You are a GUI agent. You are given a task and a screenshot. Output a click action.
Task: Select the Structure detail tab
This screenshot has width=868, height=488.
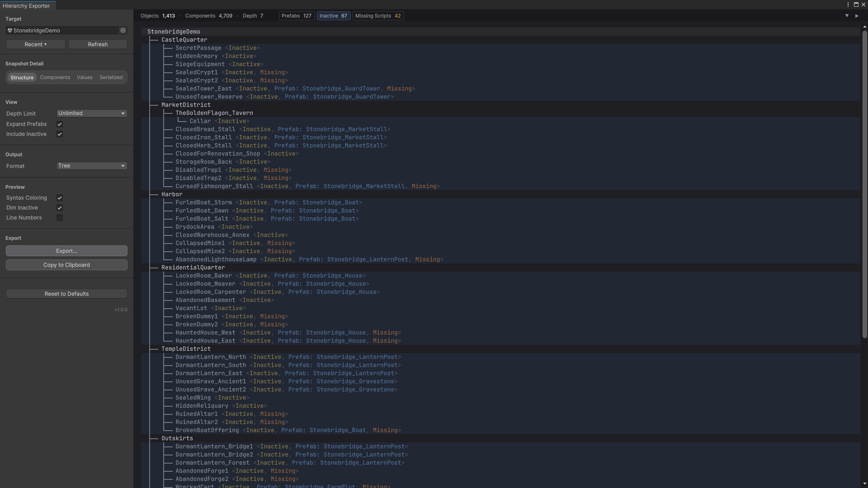pyautogui.click(x=22, y=77)
